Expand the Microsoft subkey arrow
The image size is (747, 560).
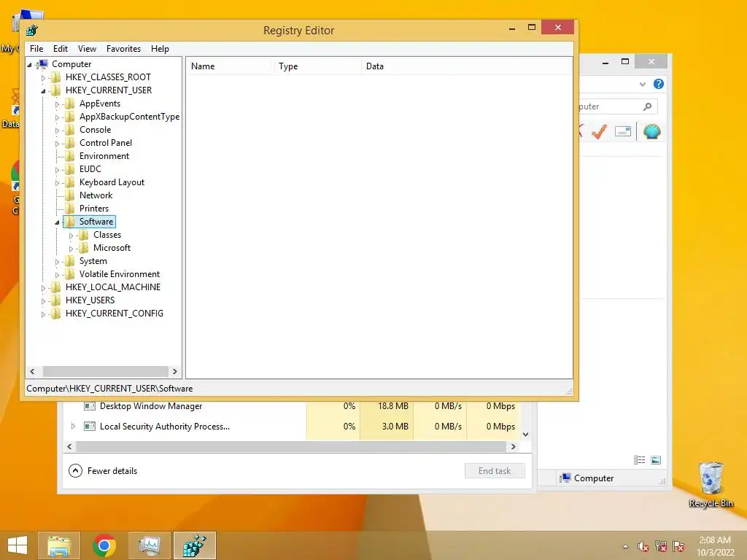pos(71,249)
